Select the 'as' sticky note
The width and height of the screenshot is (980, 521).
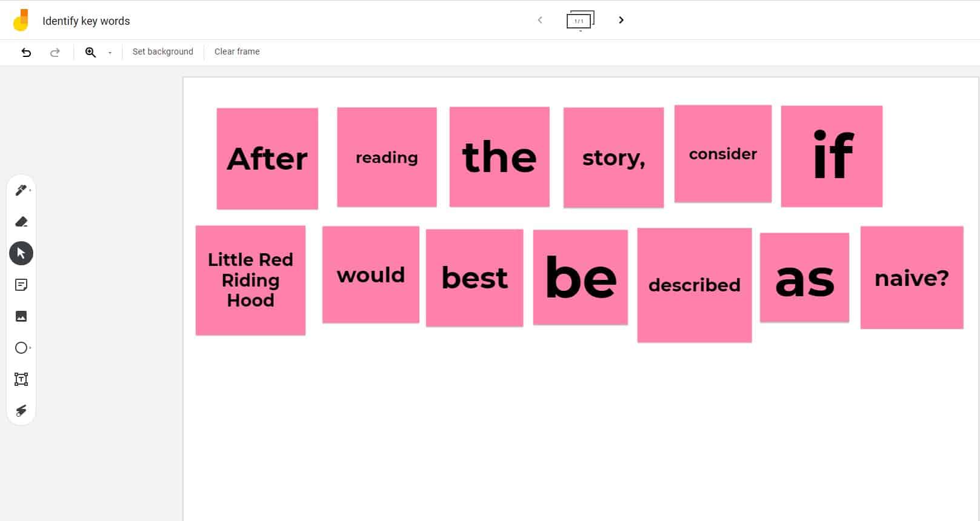click(805, 277)
